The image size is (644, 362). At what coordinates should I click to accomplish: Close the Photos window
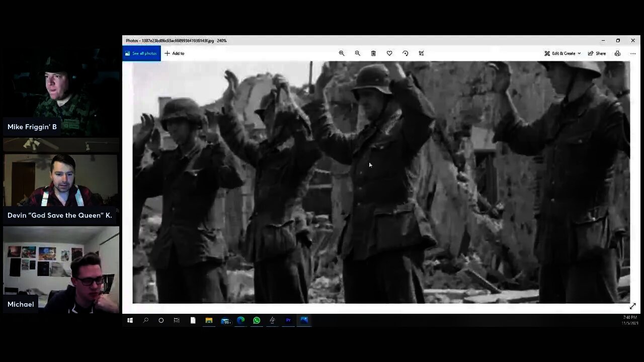[633, 41]
